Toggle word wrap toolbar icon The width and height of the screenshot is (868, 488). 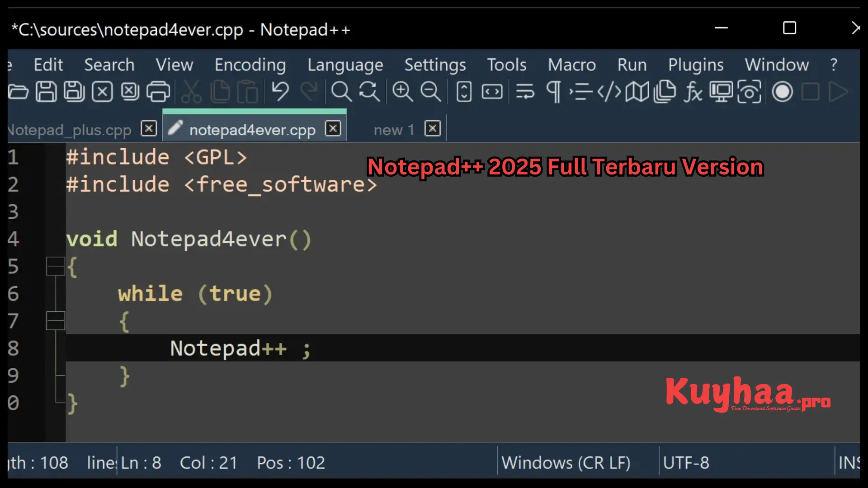coord(525,92)
